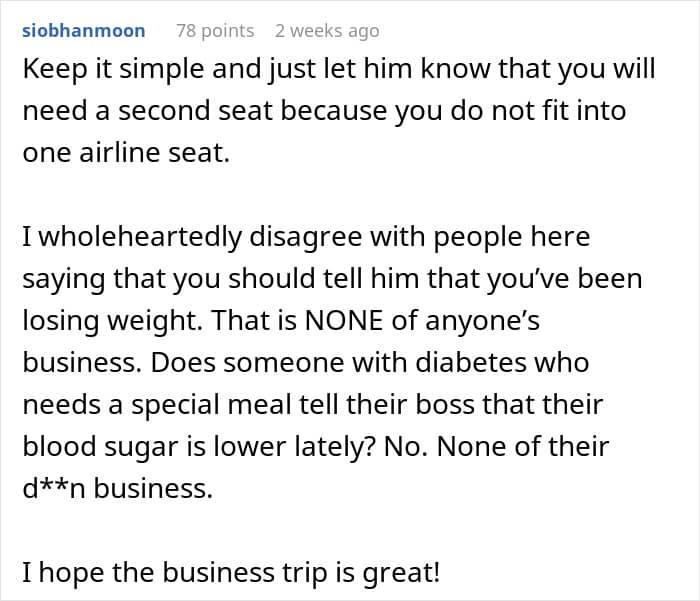The height and width of the screenshot is (601, 700).
Task: Click the line 'one airline seat.'
Action: (x=126, y=153)
